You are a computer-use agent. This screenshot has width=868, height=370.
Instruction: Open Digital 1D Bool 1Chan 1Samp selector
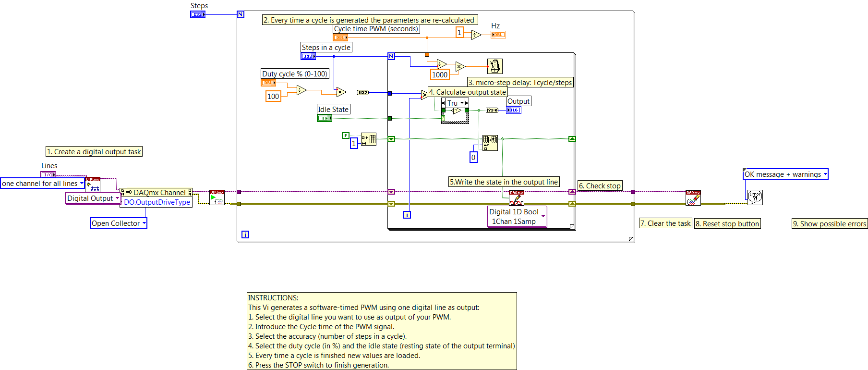click(x=543, y=216)
